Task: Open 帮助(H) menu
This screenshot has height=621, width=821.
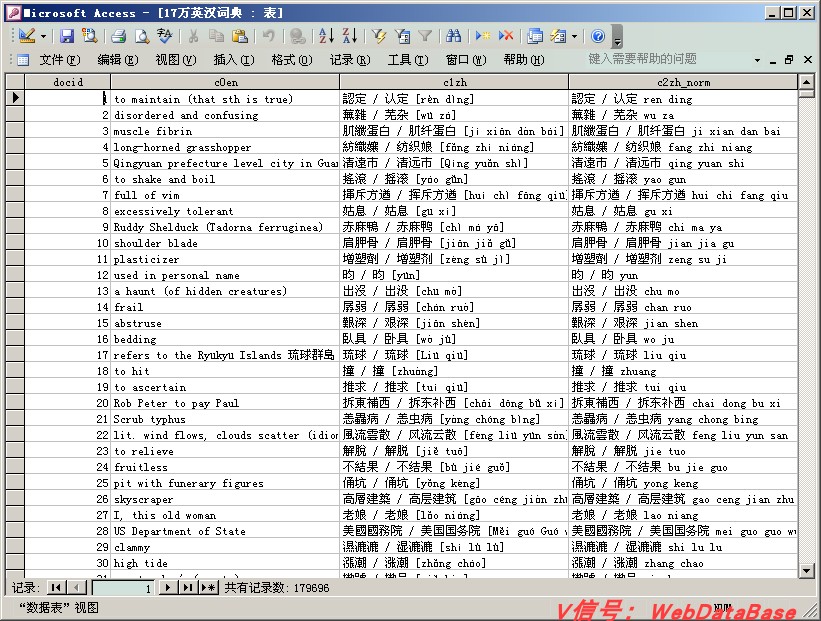Action: pos(524,60)
